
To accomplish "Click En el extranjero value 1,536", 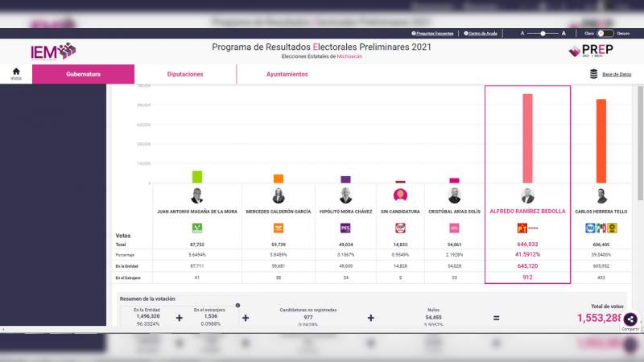I will (211, 316).
